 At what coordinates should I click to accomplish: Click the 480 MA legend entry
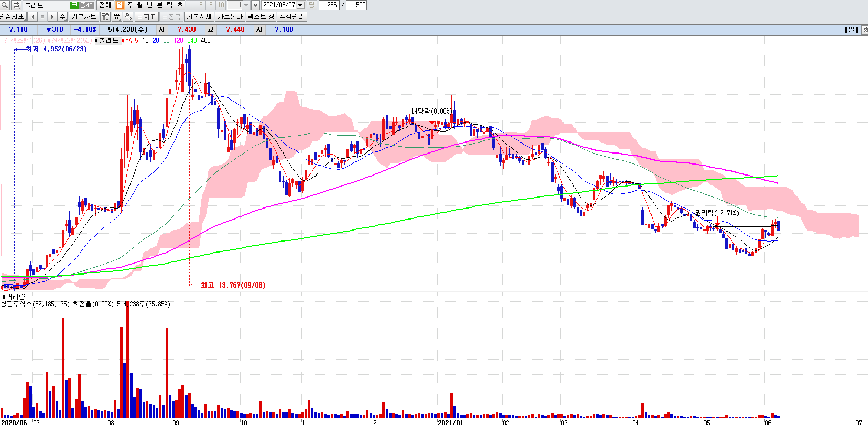pyautogui.click(x=206, y=40)
